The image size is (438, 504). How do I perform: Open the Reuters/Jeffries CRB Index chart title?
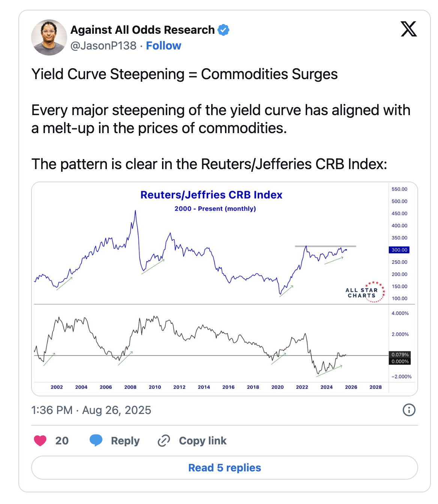tap(211, 195)
